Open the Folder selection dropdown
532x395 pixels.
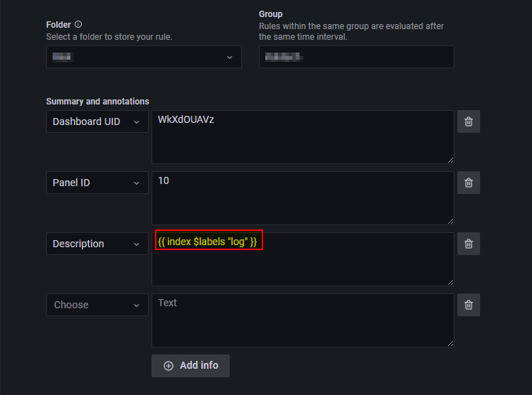pyautogui.click(x=144, y=57)
